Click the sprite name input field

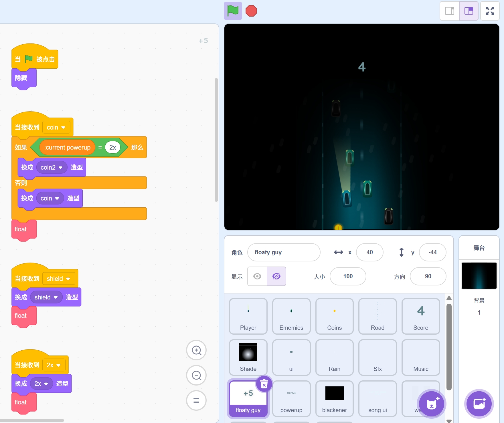pyautogui.click(x=283, y=252)
